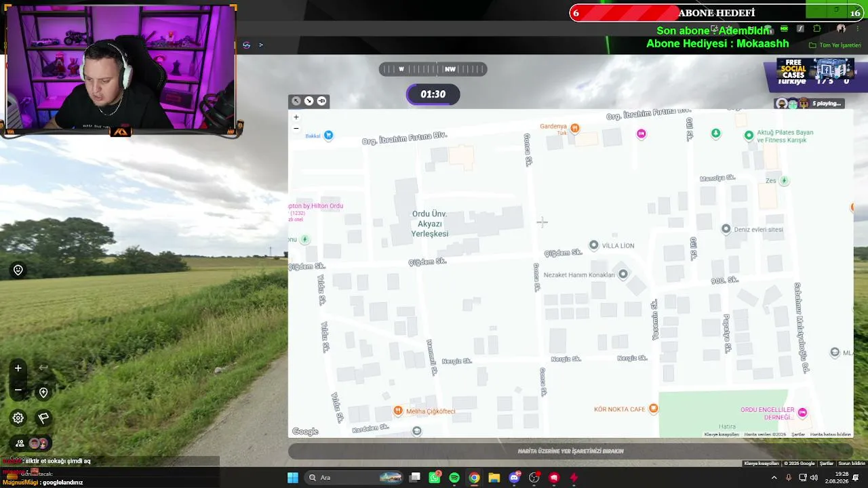
Task: Toggle the map pin lock icon
Action: 321,101
